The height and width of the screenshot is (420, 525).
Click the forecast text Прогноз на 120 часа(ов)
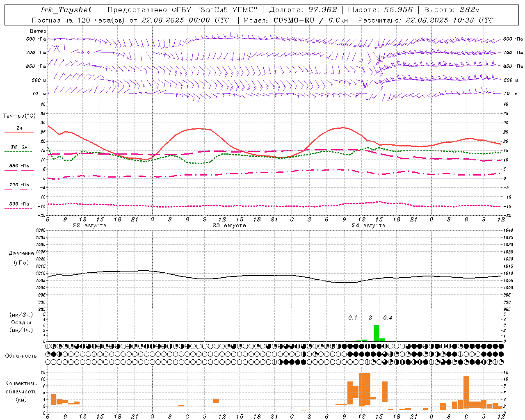pos(79,20)
